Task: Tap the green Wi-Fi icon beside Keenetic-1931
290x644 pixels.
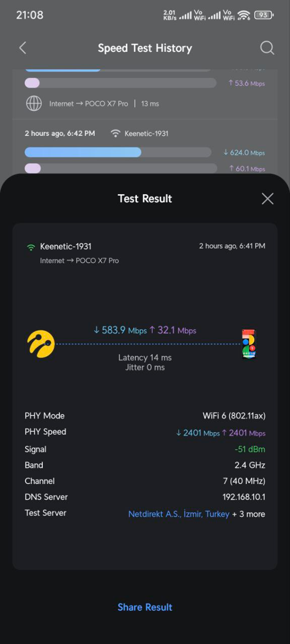Action: coord(31,247)
